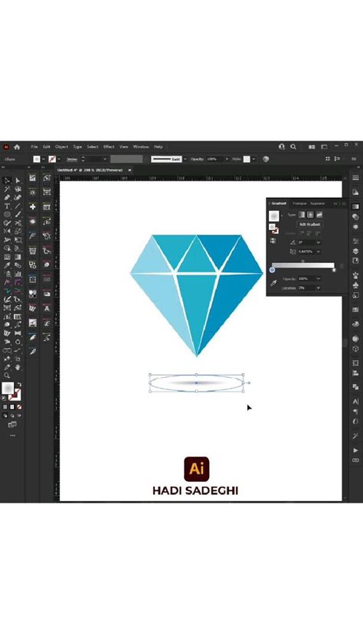Select the left blue gradient stop
This screenshot has width=363, height=644.
pos(272,270)
